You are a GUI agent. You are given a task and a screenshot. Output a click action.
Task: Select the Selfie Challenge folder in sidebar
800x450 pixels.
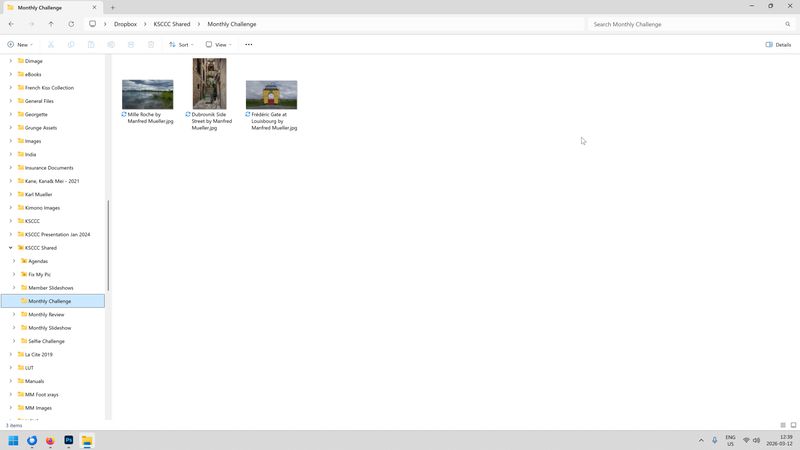click(46, 341)
